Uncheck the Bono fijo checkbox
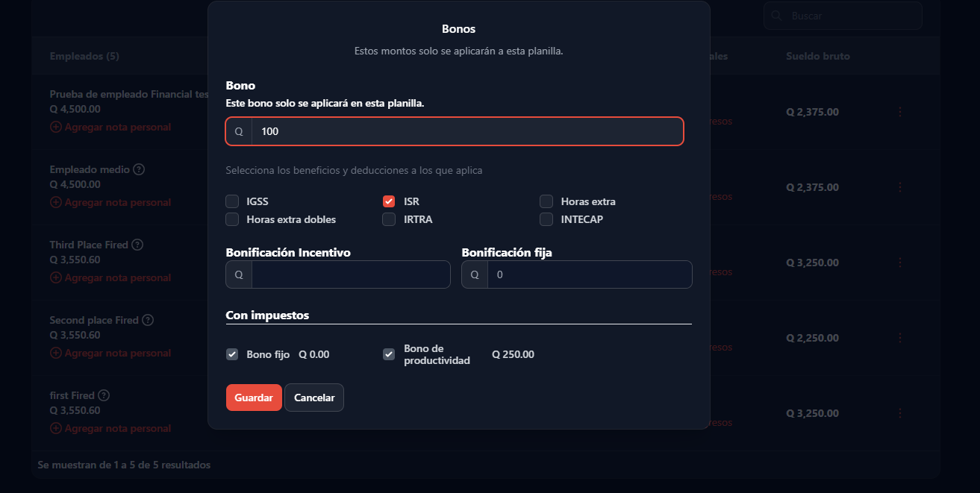 click(x=232, y=354)
